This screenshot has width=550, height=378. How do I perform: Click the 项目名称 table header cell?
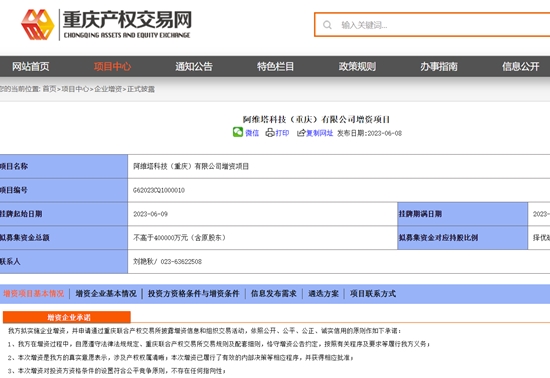click(x=63, y=166)
